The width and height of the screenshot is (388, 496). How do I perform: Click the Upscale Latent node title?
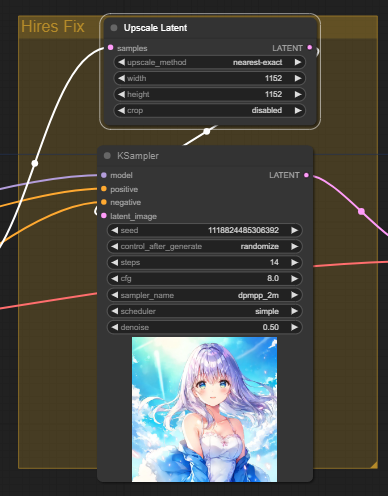(155, 28)
